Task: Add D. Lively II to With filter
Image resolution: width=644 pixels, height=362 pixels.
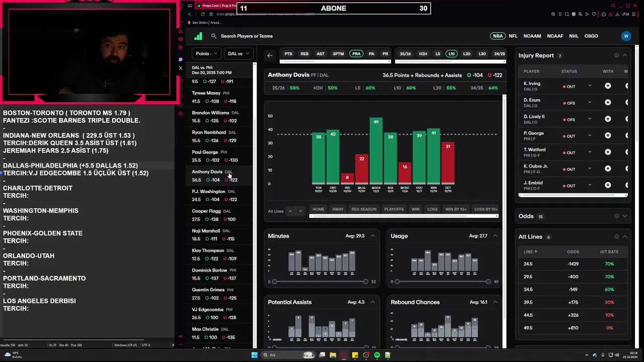Action: 608,119
